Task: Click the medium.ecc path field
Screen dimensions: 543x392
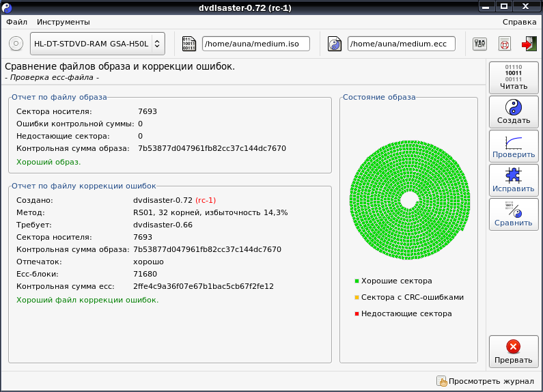Action: pyautogui.click(x=401, y=44)
